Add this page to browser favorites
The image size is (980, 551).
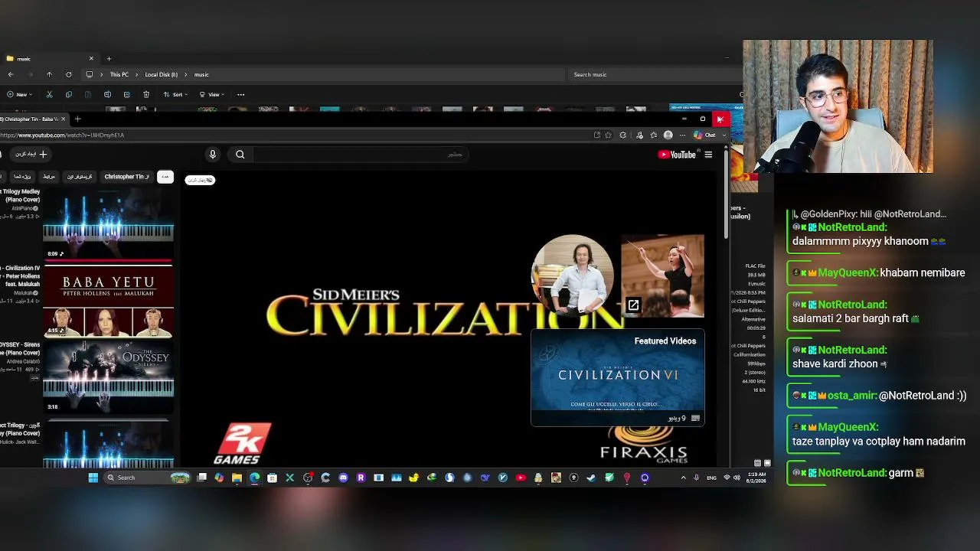coord(609,135)
